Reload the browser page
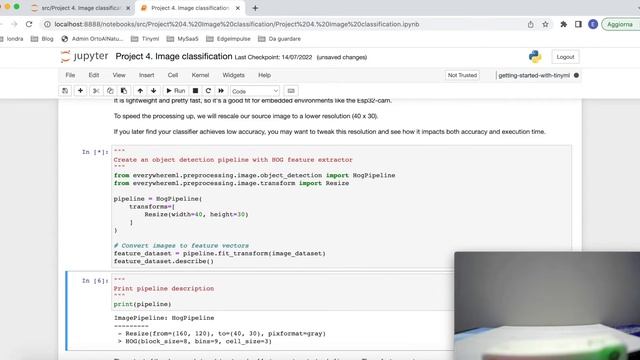Screen dimensions: 640x360 pos(29,24)
